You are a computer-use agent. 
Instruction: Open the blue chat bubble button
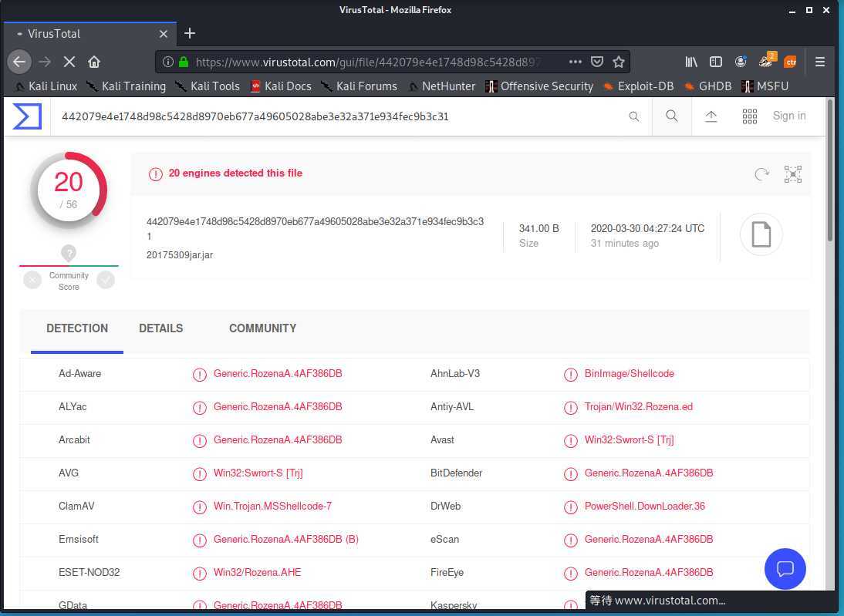[785, 569]
